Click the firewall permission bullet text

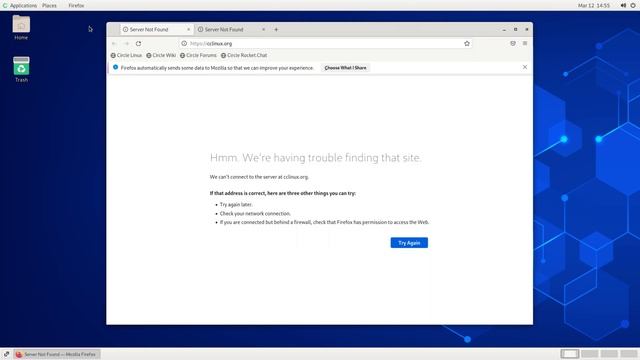(x=324, y=222)
